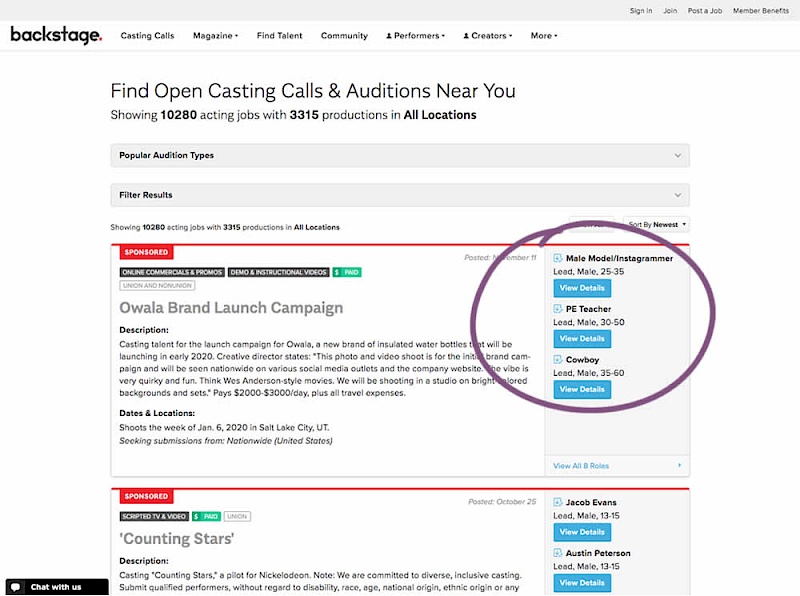This screenshot has width=800, height=596.
Task: Click the Backstage logo
Action: point(56,35)
